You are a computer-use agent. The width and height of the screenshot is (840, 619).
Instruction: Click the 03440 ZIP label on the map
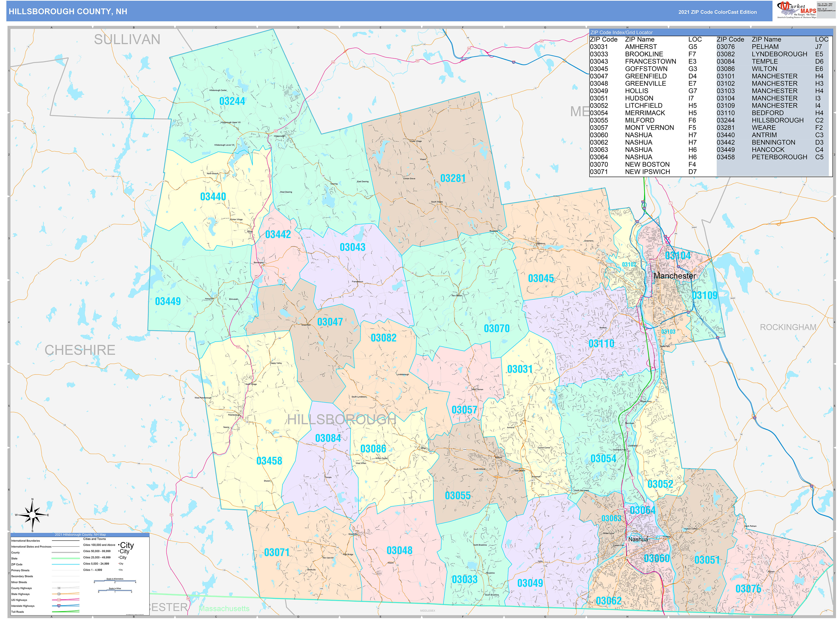[213, 197]
